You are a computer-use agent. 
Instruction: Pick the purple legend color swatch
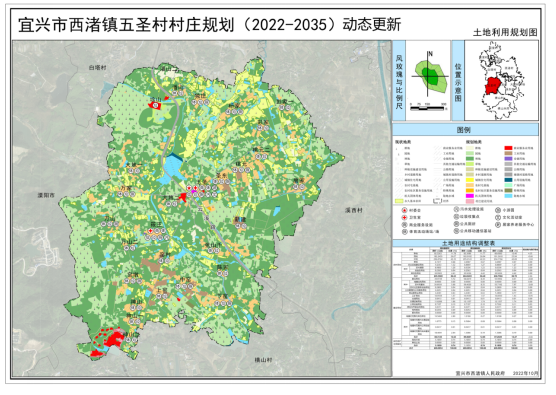[509, 159]
